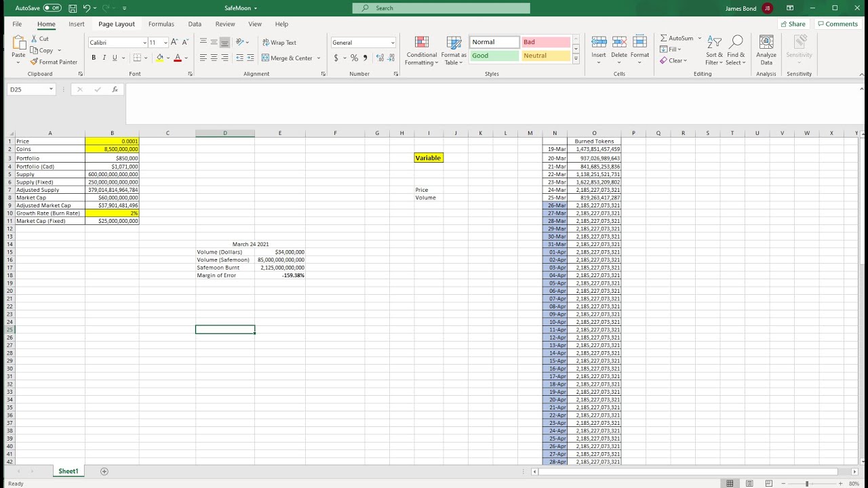Toggle AutoSave switch
This screenshot has height=488, width=868.
click(x=52, y=8)
